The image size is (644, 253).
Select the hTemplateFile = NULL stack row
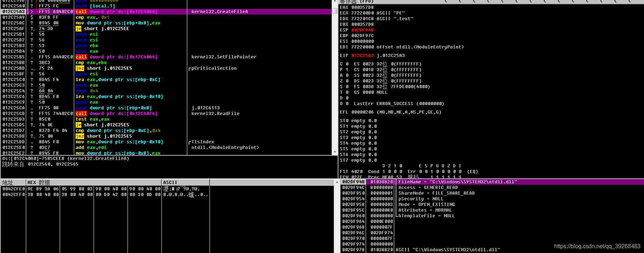[492, 216]
